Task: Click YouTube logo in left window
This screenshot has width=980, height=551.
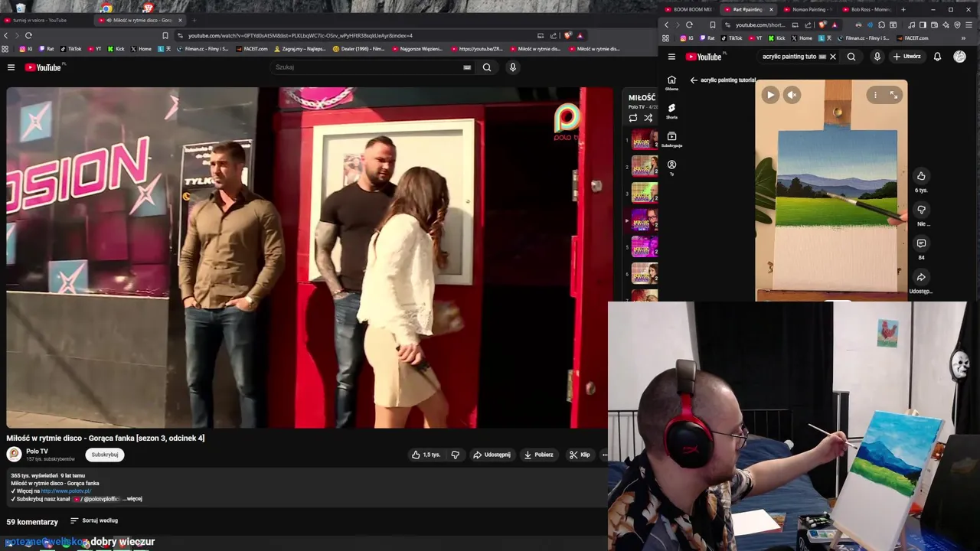Action: click(x=43, y=67)
